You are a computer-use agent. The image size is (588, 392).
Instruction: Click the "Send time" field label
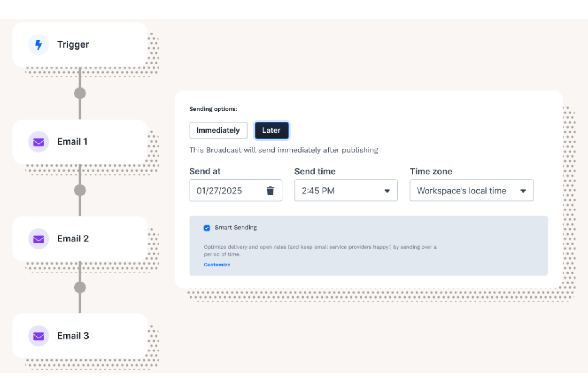(x=315, y=171)
